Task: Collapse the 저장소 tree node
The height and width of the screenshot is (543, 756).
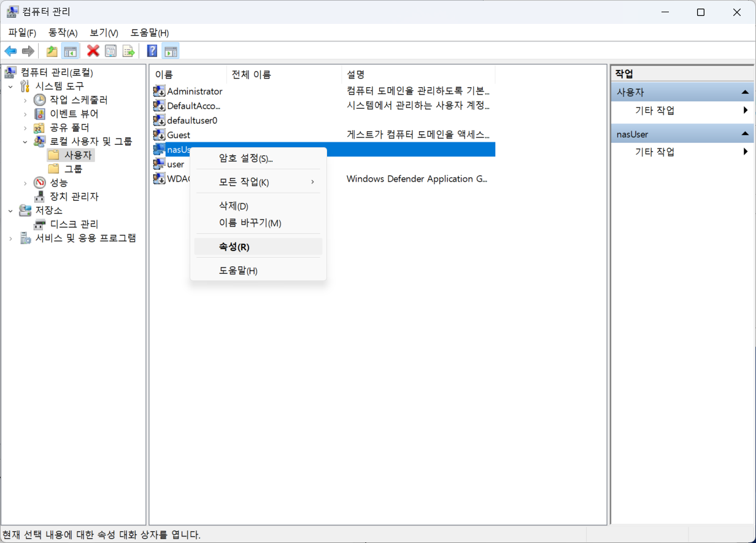Action: (10, 210)
